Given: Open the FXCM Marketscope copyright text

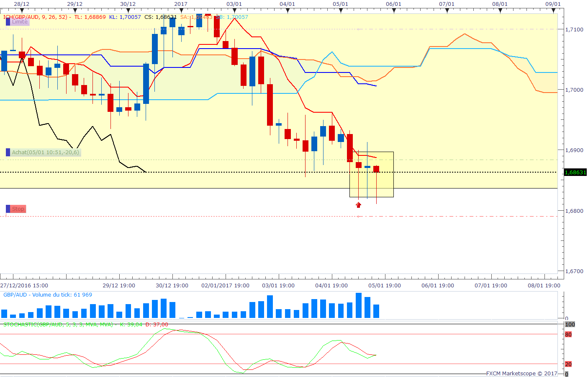Looking at the screenshot, I should pos(521,373).
